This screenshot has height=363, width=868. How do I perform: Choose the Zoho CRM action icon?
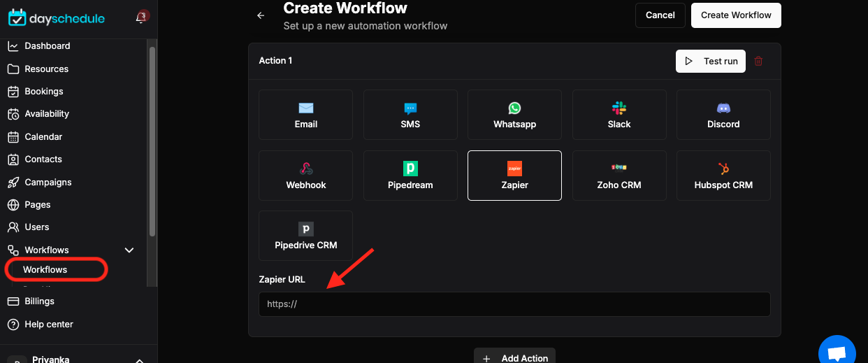619,168
